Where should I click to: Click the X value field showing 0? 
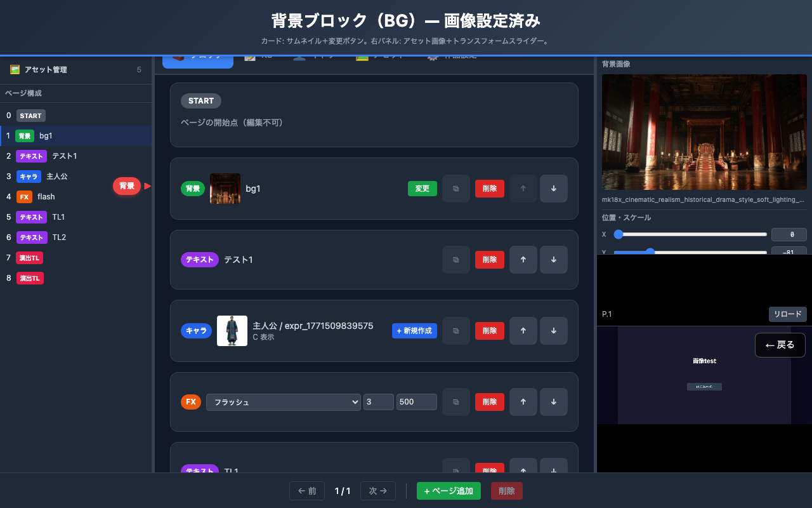tap(789, 234)
